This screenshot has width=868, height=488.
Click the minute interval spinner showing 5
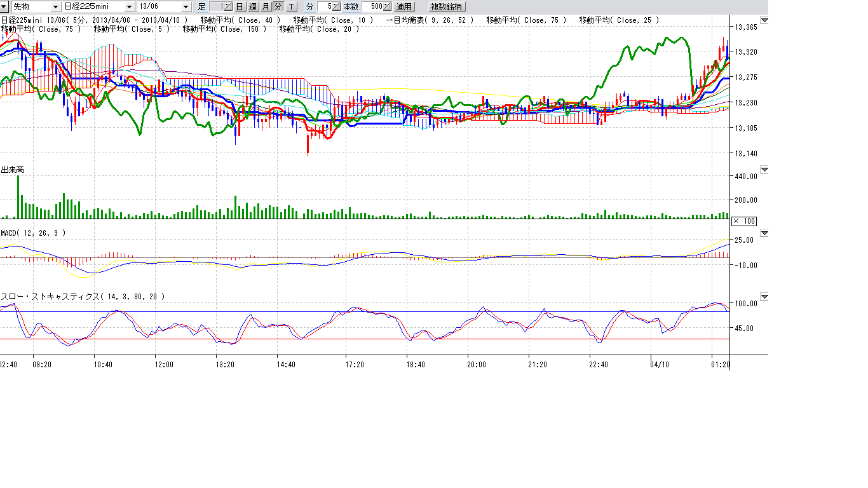tap(329, 7)
